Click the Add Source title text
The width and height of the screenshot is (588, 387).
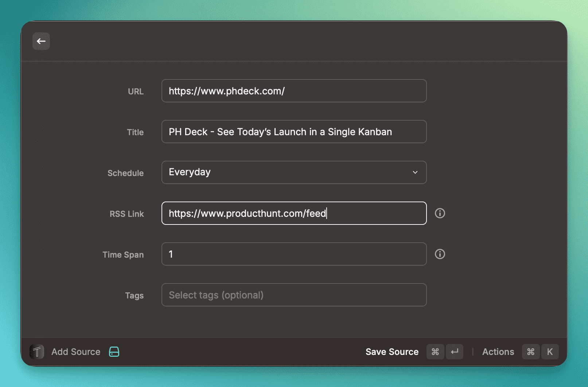pyautogui.click(x=76, y=352)
